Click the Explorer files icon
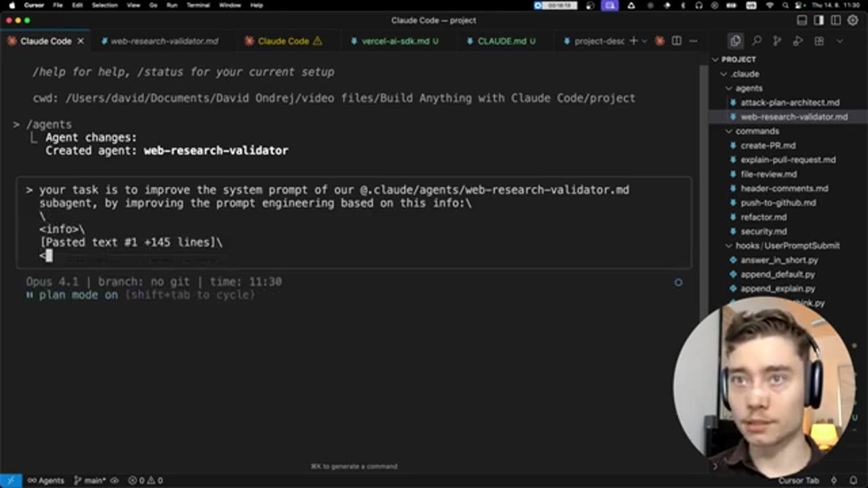The height and width of the screenshot is (488, 868). click(x=736, y=41)
